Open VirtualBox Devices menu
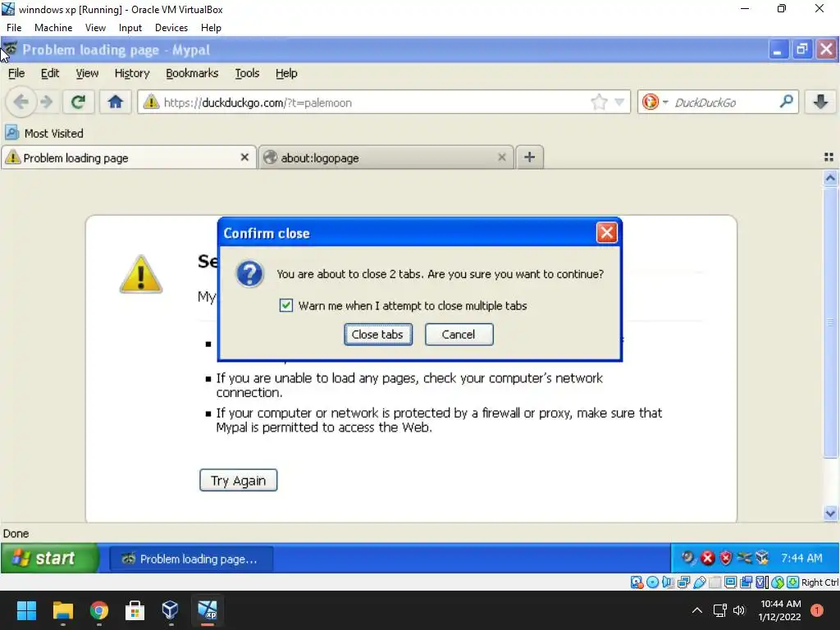The height and width of the screenshot is (630, 840). tap(171, 28)
